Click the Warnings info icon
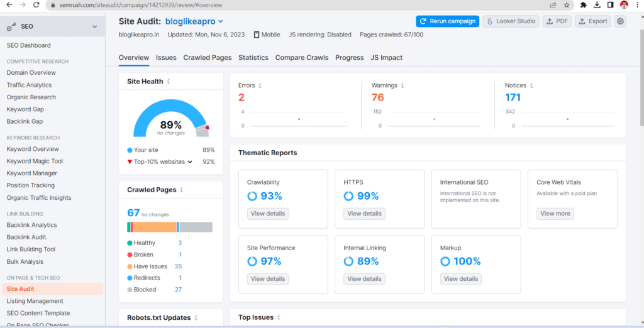The width and height of the screenshot is (644, 328). (402, 85)
